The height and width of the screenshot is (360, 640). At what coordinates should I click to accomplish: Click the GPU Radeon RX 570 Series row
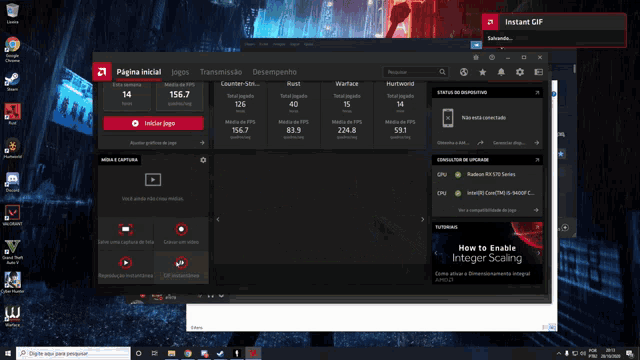tap(487, 175)
